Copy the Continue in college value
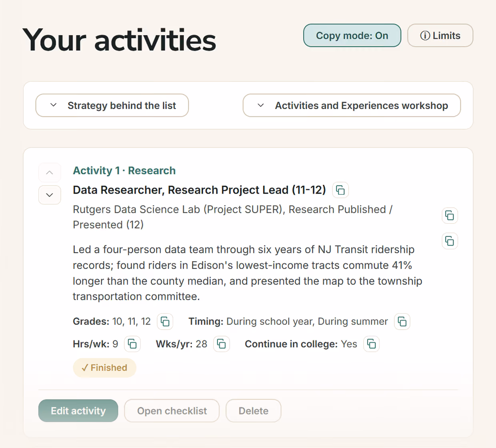Screen dimensions: 496x448 click(x=372, y=344)
